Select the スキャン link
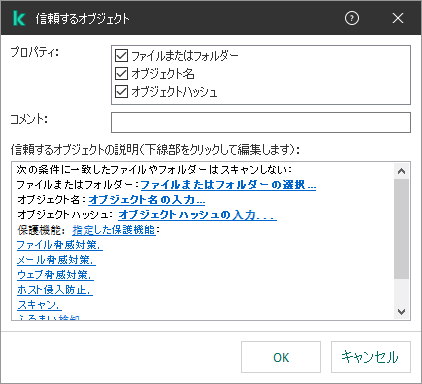Viewport: 422px width, 384px height. coord(39,305)
